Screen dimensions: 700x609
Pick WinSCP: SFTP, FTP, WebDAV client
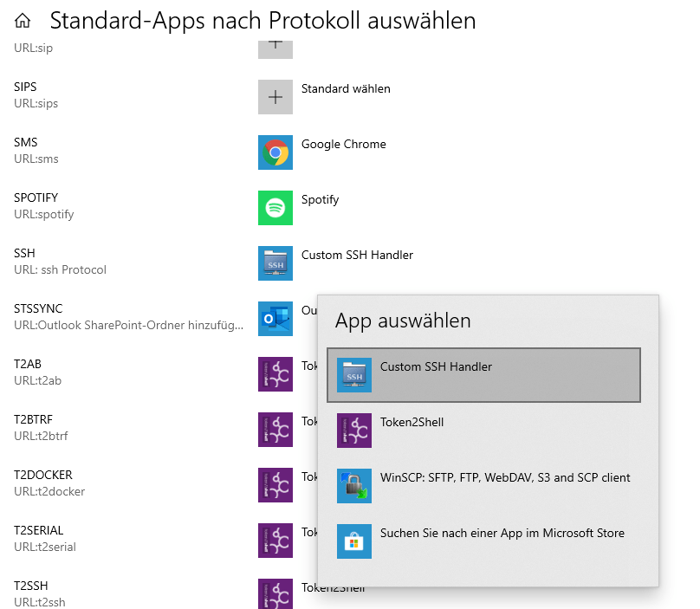[x=483, y=486]
